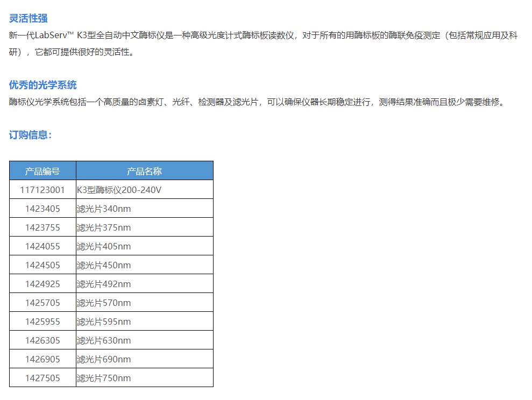The image size is (532, 400).
Task: Click product code 1427505
Action: [x=42, y=377]
